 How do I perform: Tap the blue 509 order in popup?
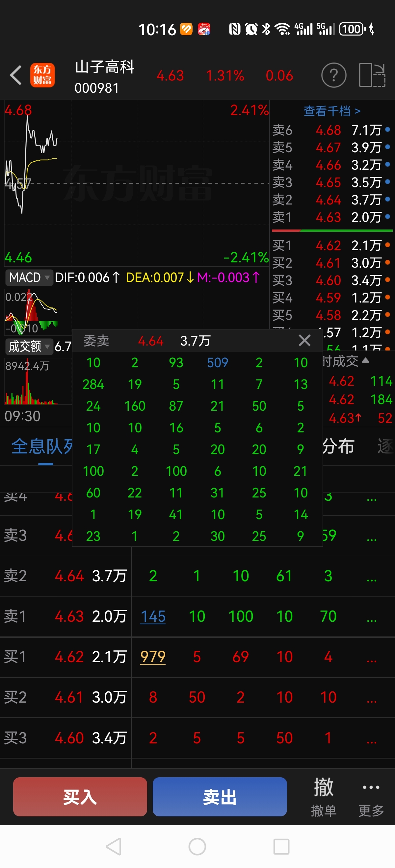pos(218,363)
